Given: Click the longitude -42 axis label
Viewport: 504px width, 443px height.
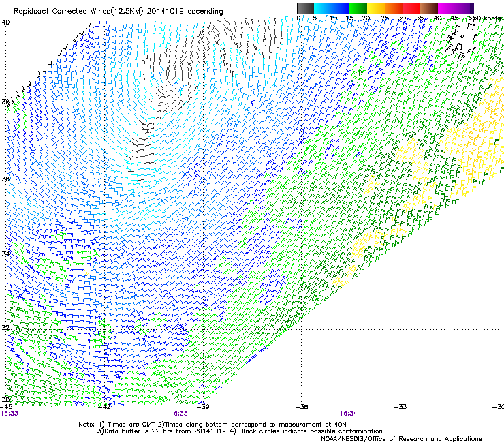Looking at the screenshot, I should 104,407.
